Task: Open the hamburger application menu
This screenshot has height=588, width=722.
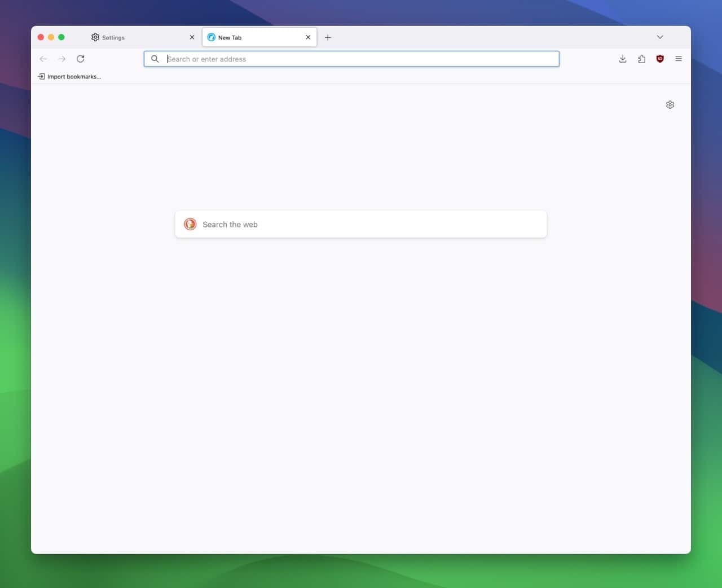Action: pos(679,59)
